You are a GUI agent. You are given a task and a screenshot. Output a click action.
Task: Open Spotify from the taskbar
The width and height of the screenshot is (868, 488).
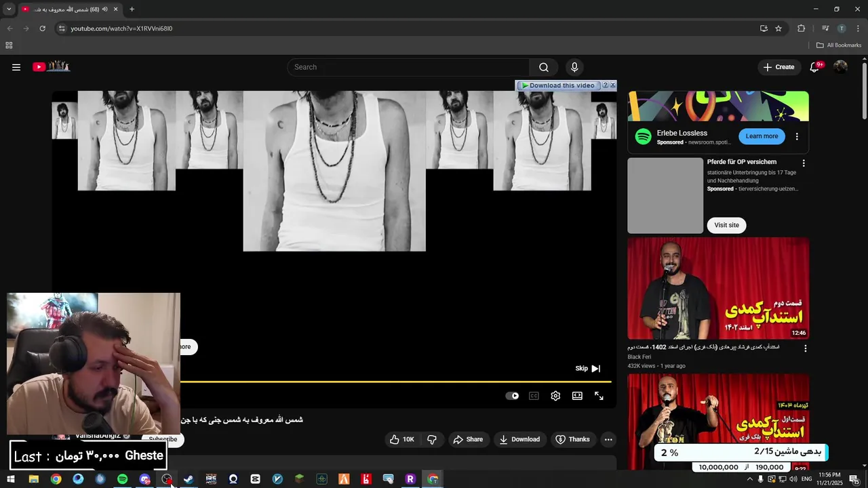coord(122,479)
